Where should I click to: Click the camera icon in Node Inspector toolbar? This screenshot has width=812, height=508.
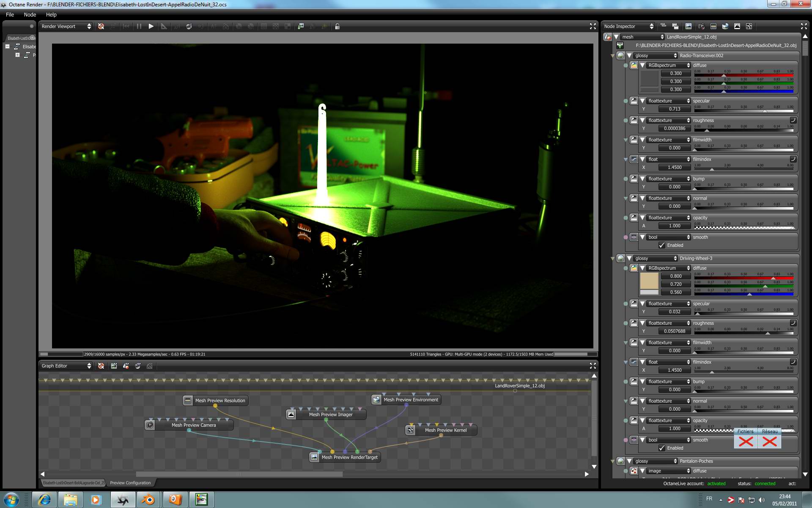coord(701,26)
